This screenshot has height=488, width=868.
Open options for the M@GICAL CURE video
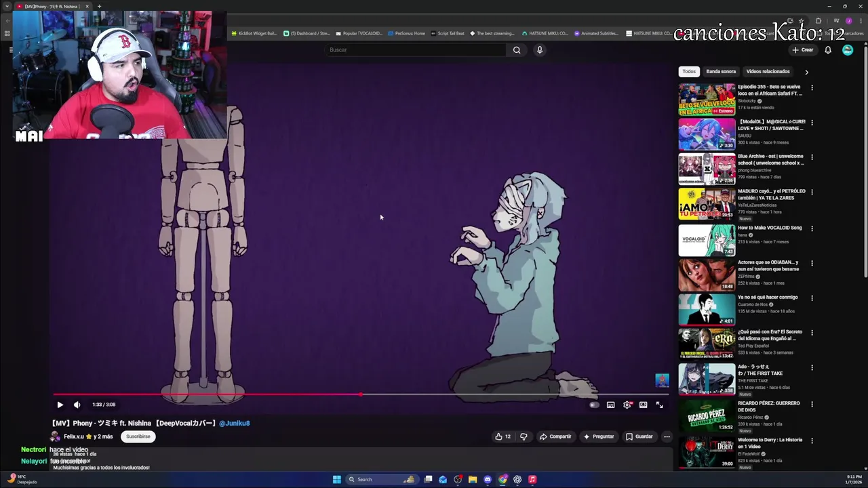(812, 123)
